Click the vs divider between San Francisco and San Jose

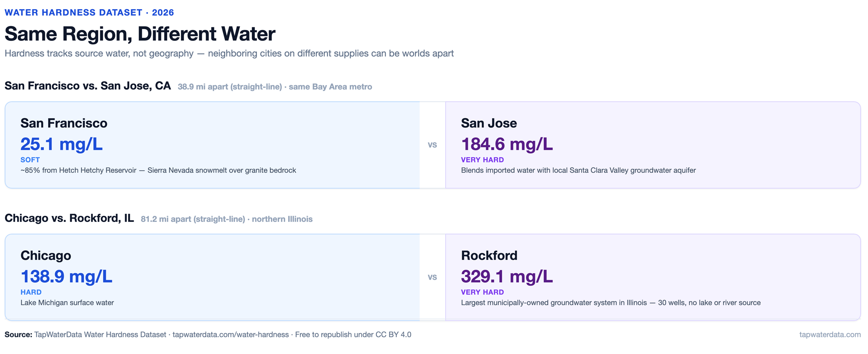432,145
